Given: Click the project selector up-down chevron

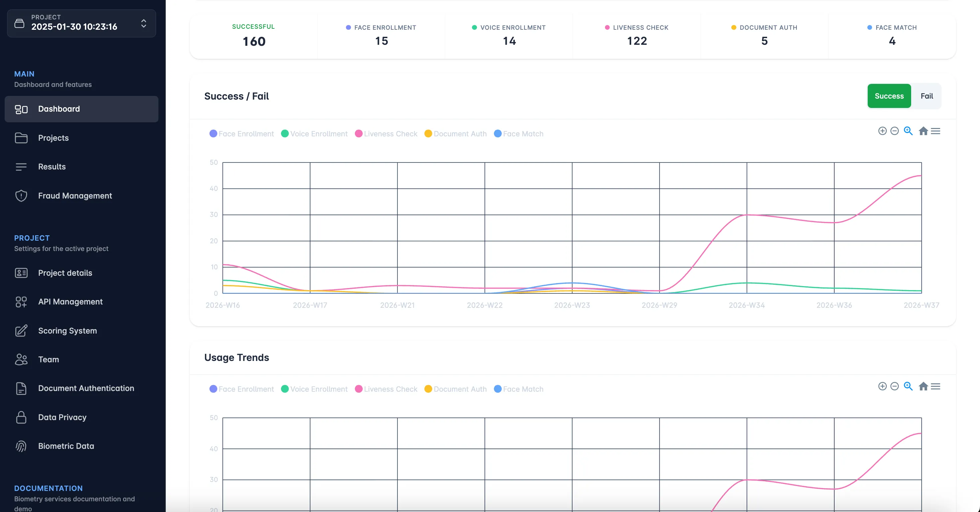Looking at the screenshot, I should tap(144, 23).
